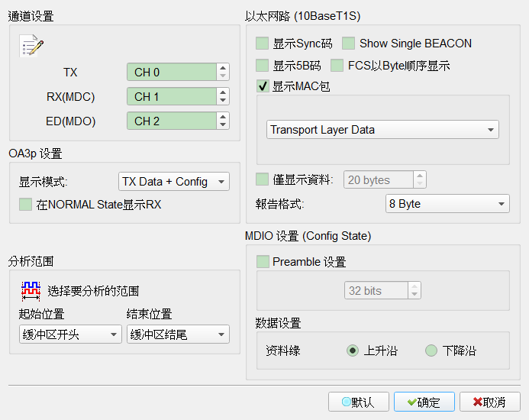The height and width of the screenshot is (420, 529).
Task: Lower the ED(MDO) channel spinner down
Action: [x=223, y=125]
